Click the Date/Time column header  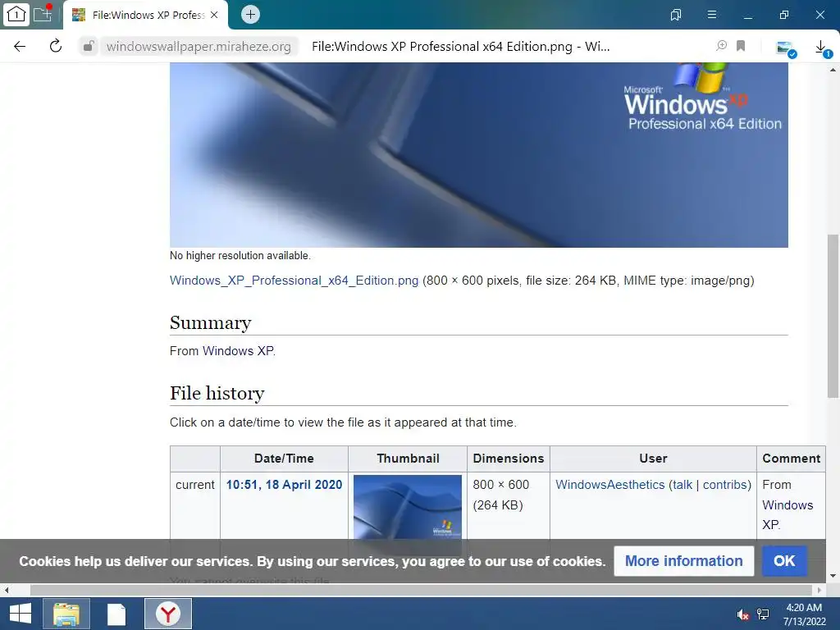284,459
